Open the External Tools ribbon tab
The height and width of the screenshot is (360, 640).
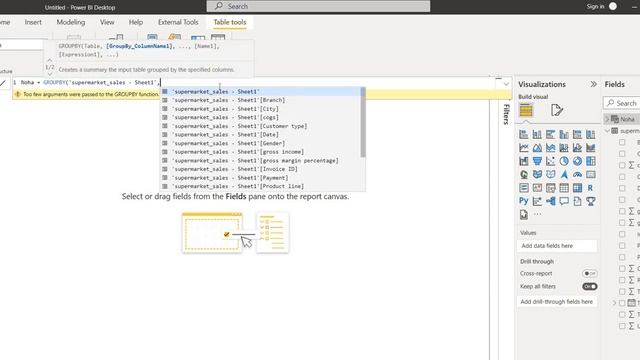[178, 22]
